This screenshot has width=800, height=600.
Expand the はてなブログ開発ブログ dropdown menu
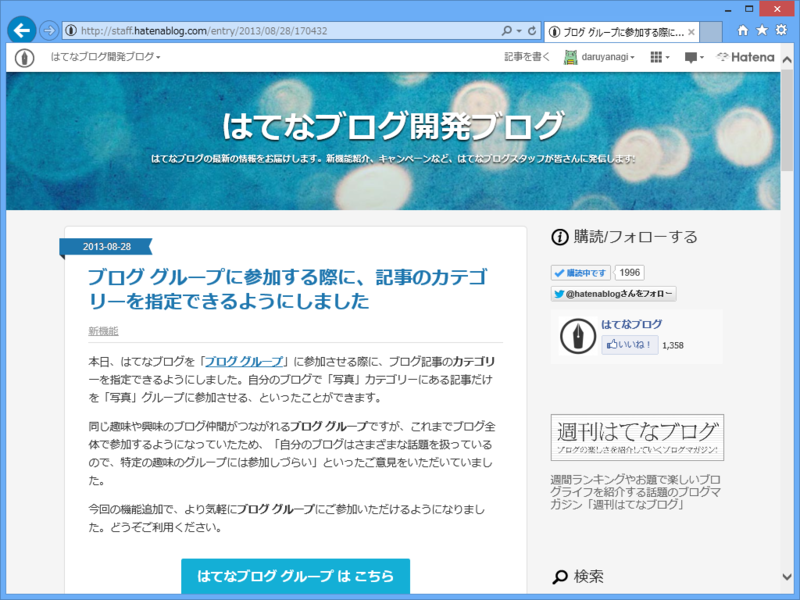(106, 57)
